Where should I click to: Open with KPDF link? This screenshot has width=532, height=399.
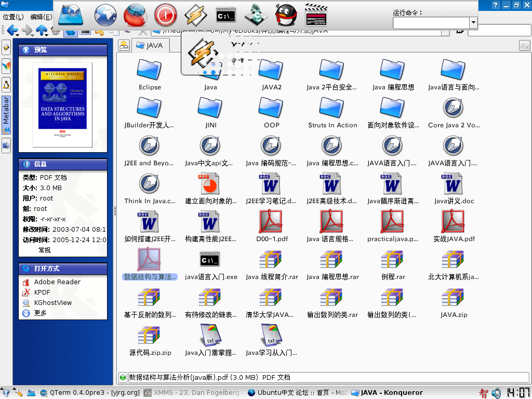coord(42,292)
